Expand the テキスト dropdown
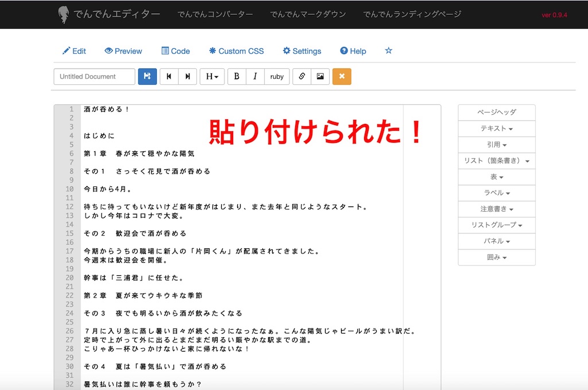The image size is (588, 390). [x=496, y=128]
